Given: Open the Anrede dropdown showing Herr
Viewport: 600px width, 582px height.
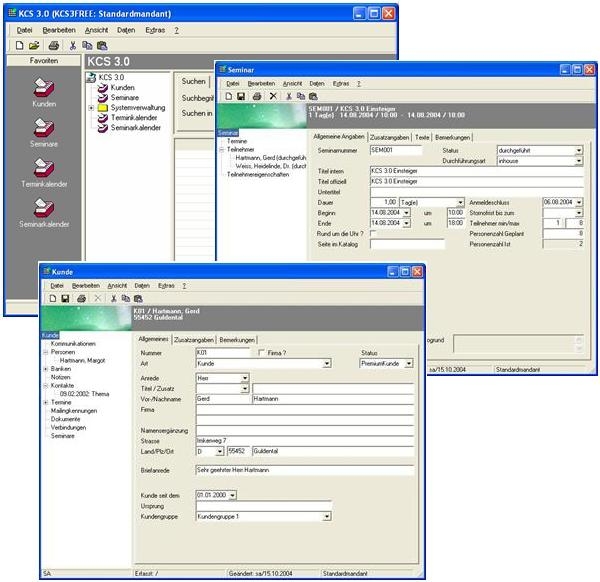Looking at the screenshot, I should pos(245,378).
